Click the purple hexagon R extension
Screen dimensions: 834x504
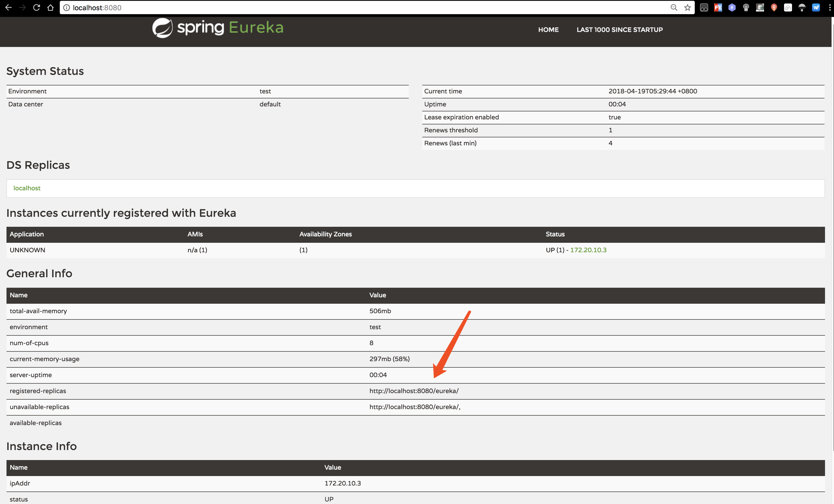tap(732, 7)
